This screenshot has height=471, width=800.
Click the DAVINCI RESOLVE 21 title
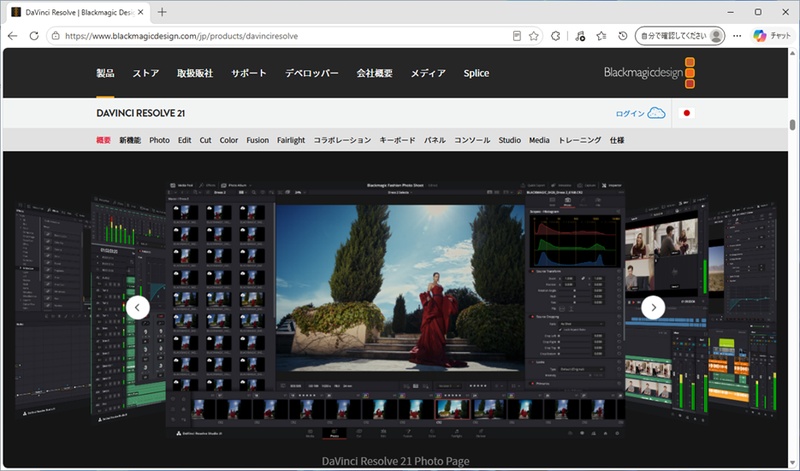click(x=140, y=113)
